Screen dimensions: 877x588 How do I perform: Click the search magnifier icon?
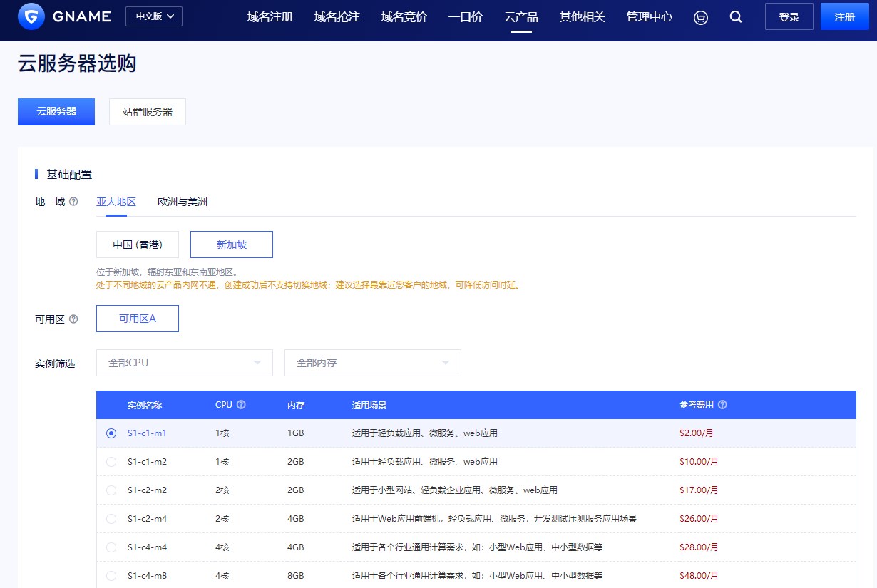736,17
